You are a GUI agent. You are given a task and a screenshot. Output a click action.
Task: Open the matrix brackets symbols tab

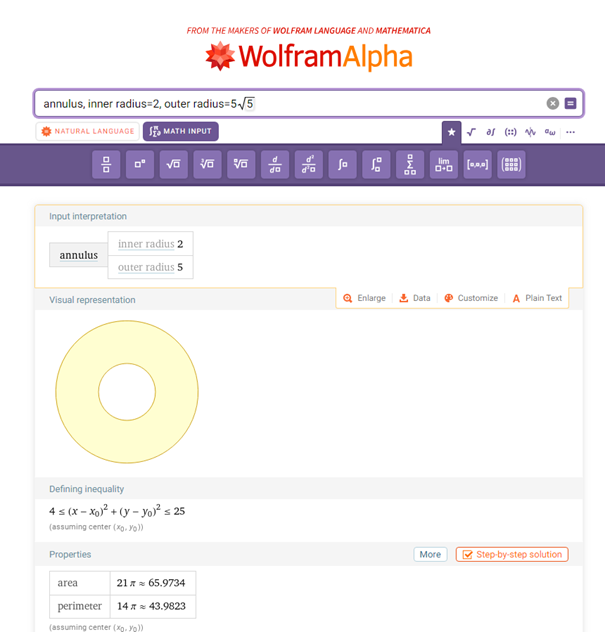[x=510, y=132]
